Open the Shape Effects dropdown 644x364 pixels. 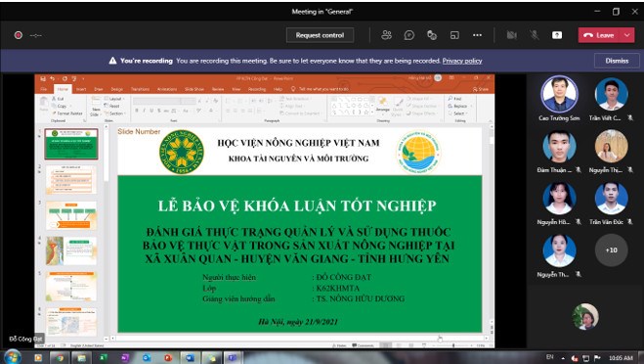tap(421, 114)
